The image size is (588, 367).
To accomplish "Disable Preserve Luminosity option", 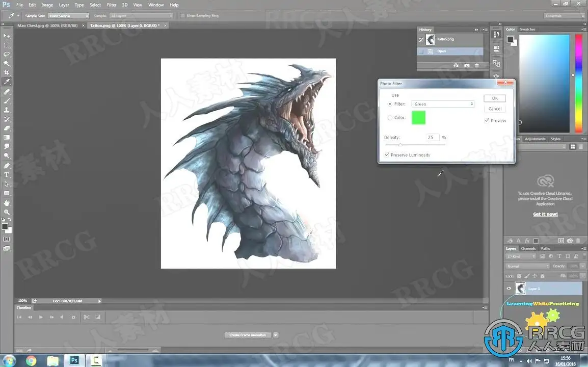I will (x=387, y=155).
